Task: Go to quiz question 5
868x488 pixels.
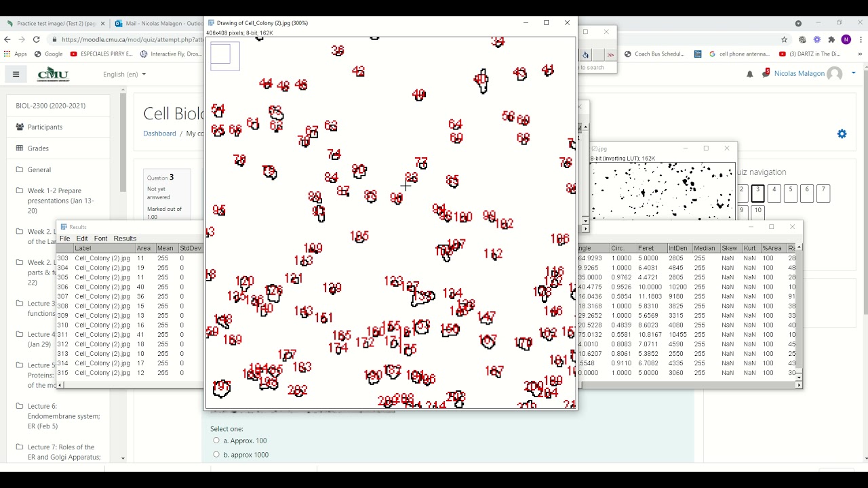Action: click(x=790, y=193)
